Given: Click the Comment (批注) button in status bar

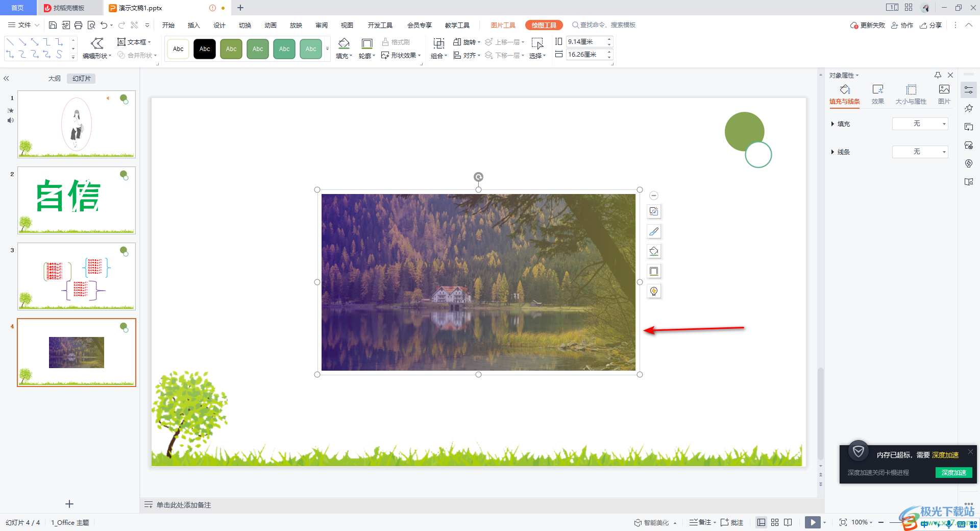Looking at the screenshot, I should point(732,522).
